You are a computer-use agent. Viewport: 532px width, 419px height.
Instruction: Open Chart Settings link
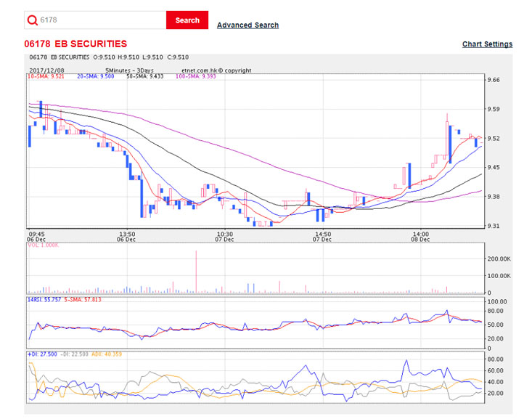487,44
